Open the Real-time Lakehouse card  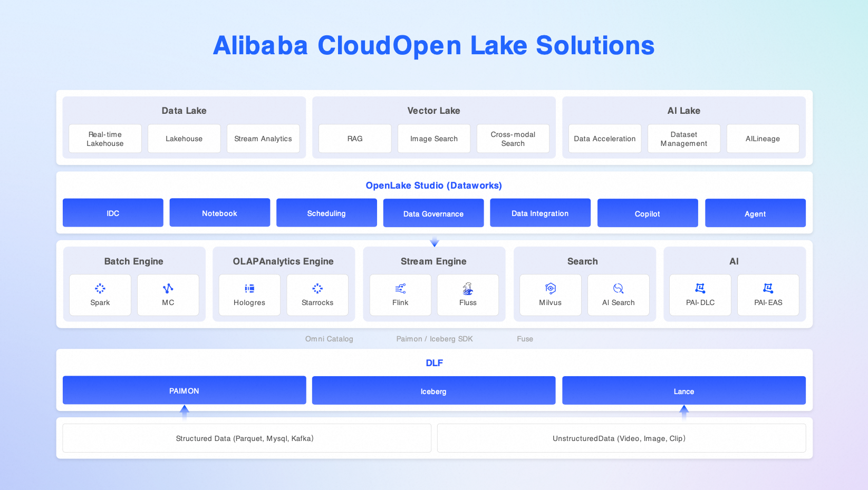(105, 139)
